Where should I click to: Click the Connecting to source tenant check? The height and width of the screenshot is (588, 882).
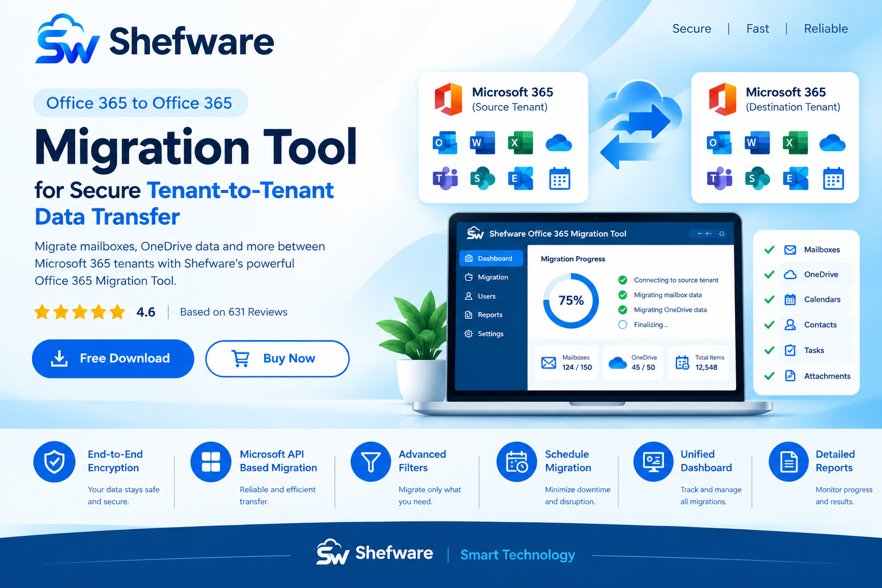(x=622, y=280)
